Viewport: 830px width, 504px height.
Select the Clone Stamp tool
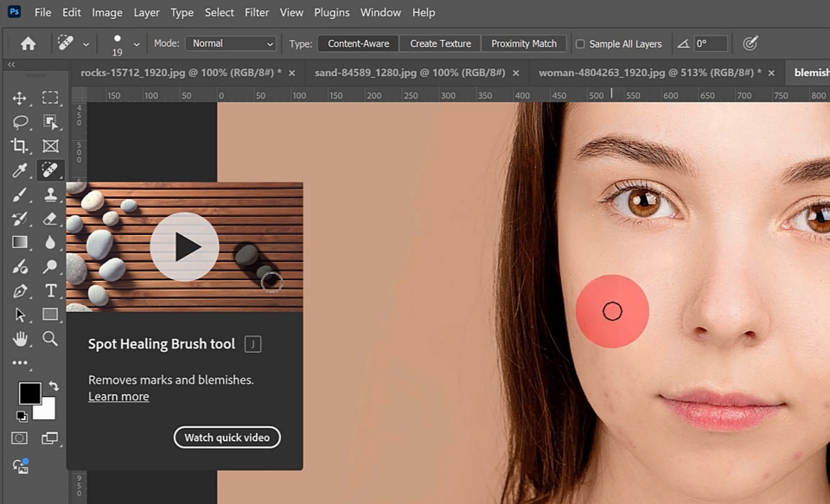[x=50, y=195]
